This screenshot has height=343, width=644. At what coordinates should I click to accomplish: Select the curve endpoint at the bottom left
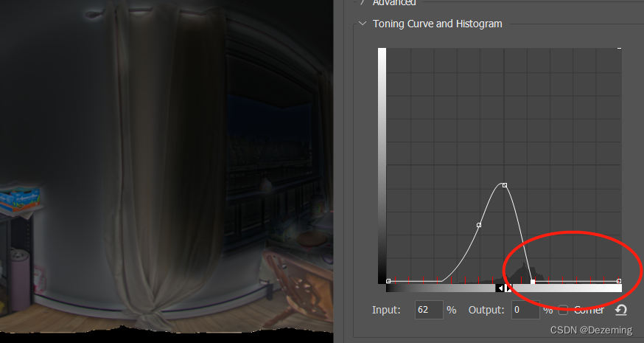tap(388, 281)
